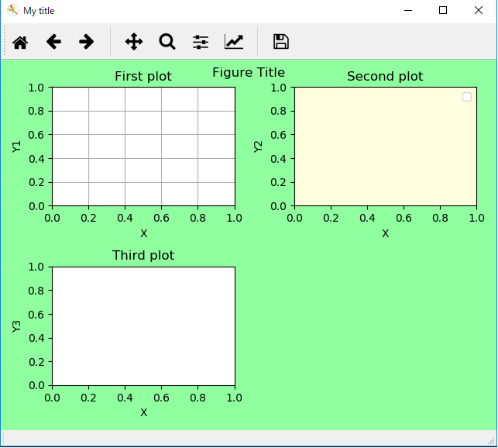Click the empty legend box in Second plot
This screenshot has width=498, height=448.
[x=466, y=97]
